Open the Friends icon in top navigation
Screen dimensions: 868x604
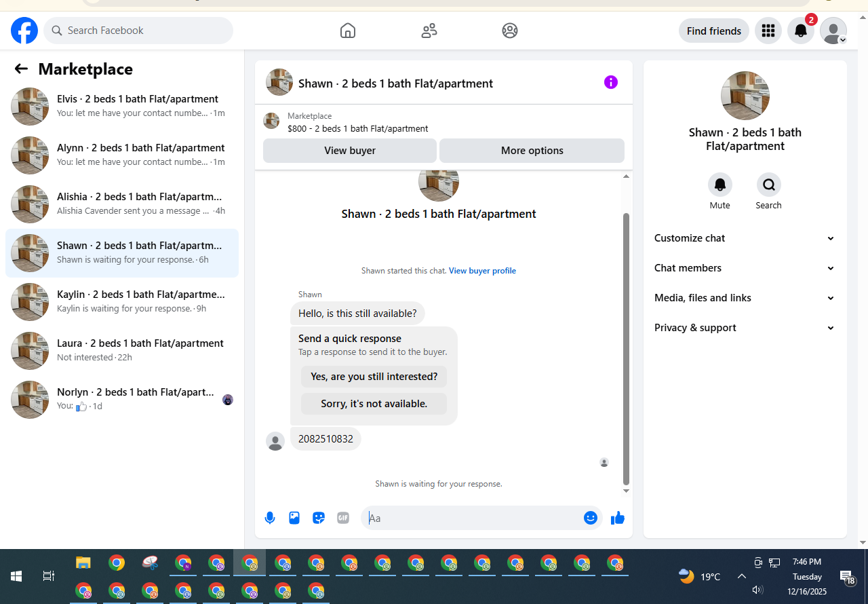pos(429,31)
